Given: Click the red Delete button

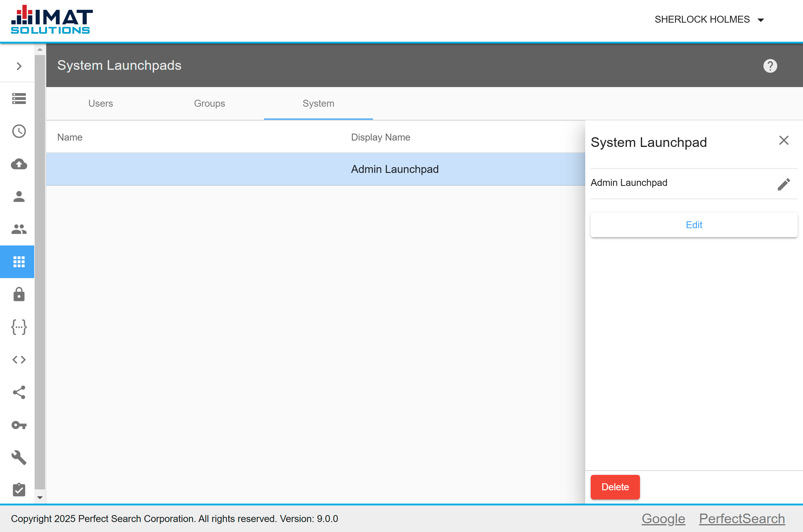Looking at the screenshot, I should pos(615,487).
